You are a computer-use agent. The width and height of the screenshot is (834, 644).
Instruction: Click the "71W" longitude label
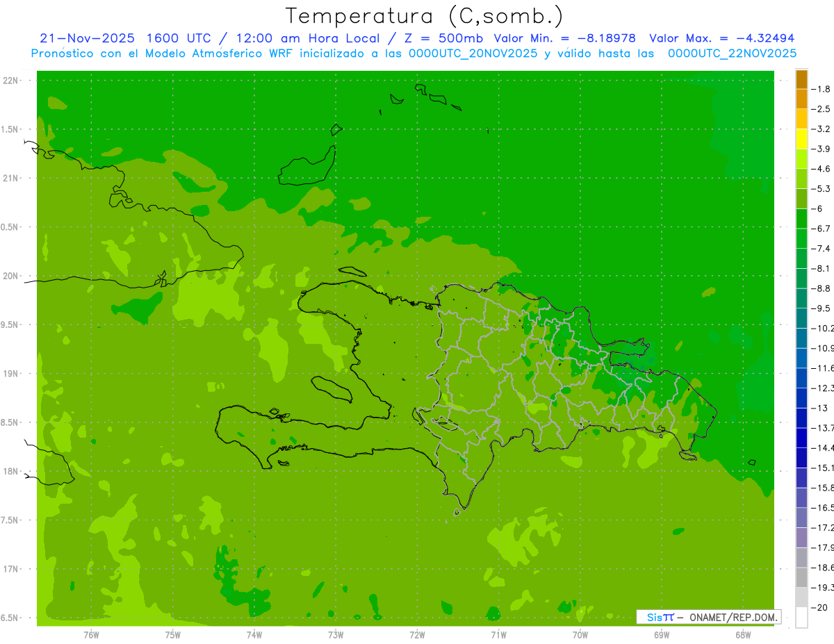click(x=498, y=634)
